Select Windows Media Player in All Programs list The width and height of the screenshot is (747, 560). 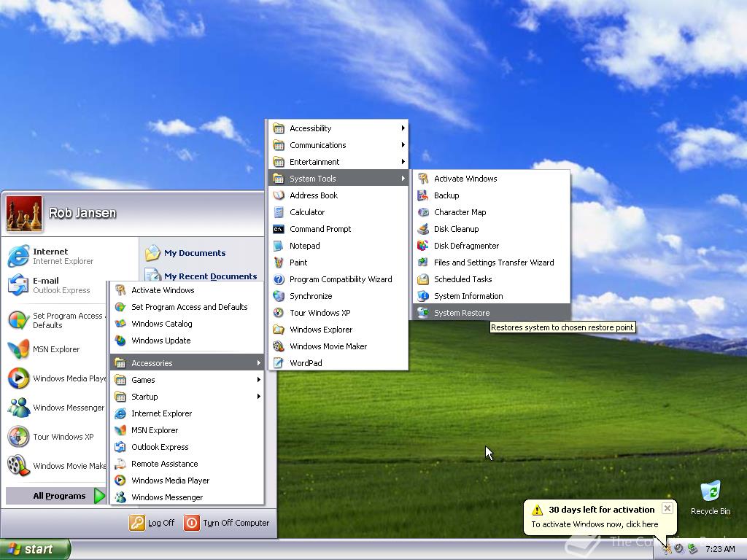tap(187, 481)
